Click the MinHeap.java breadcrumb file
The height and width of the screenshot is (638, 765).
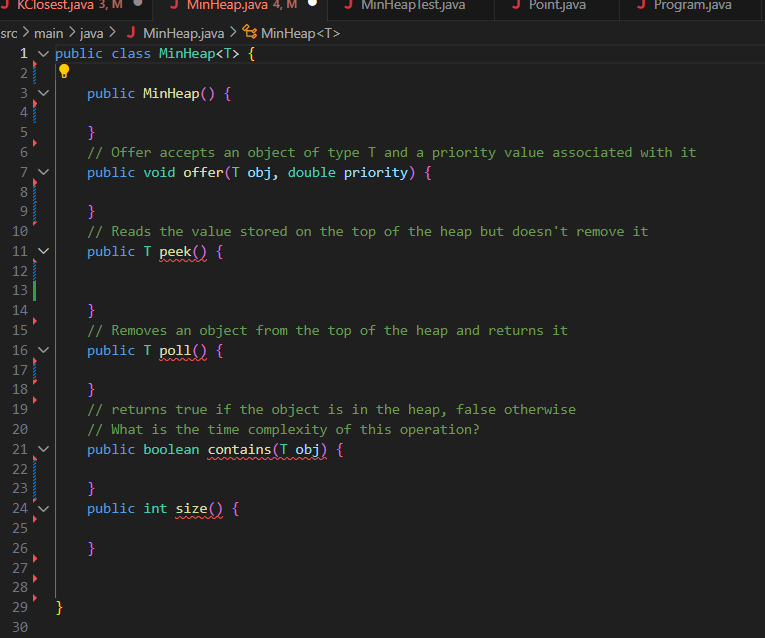click(x=183, y=33)
